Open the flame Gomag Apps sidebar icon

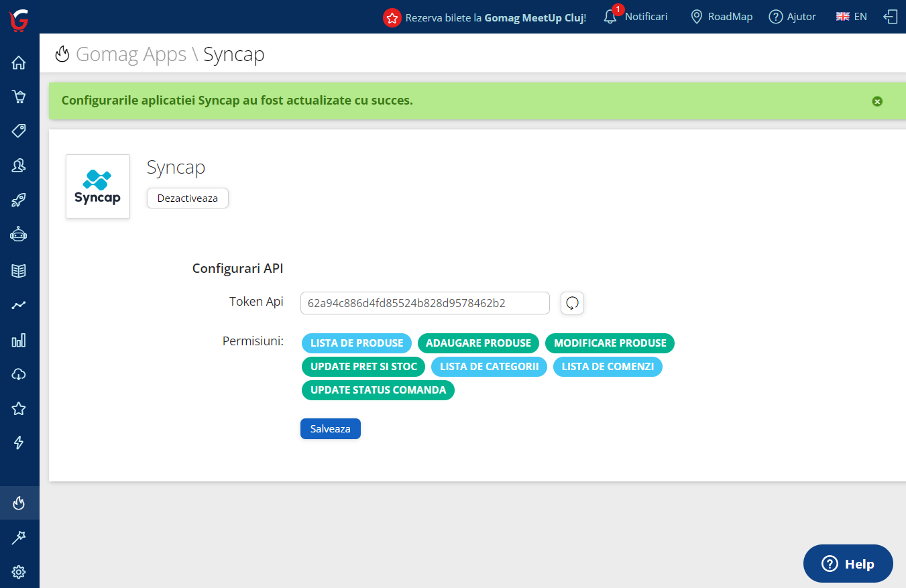point(19,503)
